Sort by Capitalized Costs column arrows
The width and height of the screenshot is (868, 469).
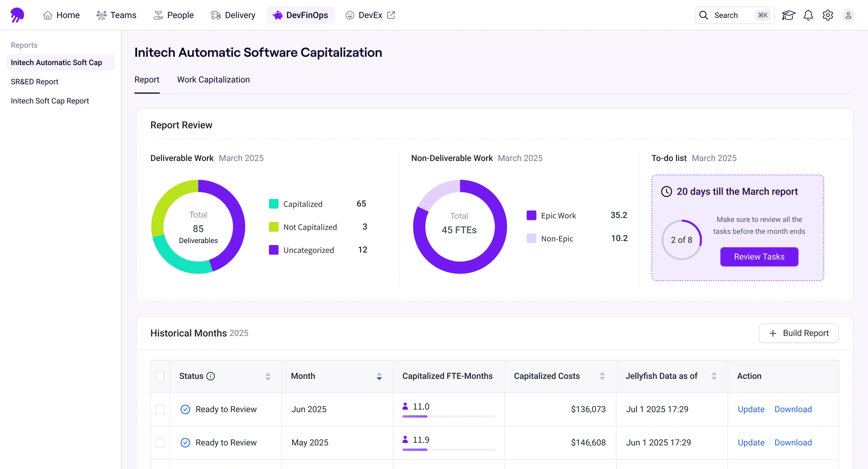602,376
